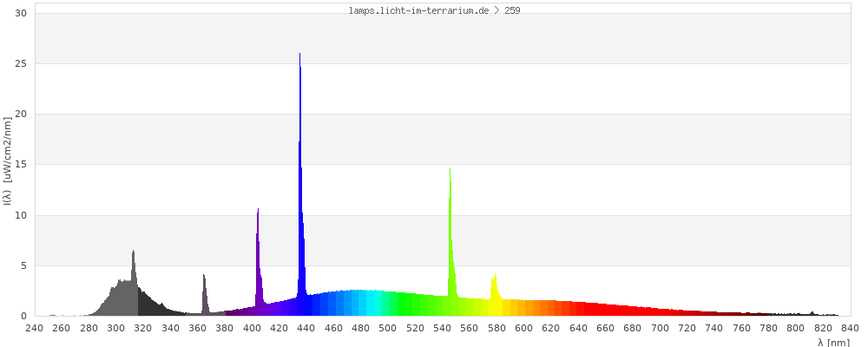Select the 500 x-axis tick label
Image resolution: width=868 pixels, height=347 pixels.
[387, 328]
